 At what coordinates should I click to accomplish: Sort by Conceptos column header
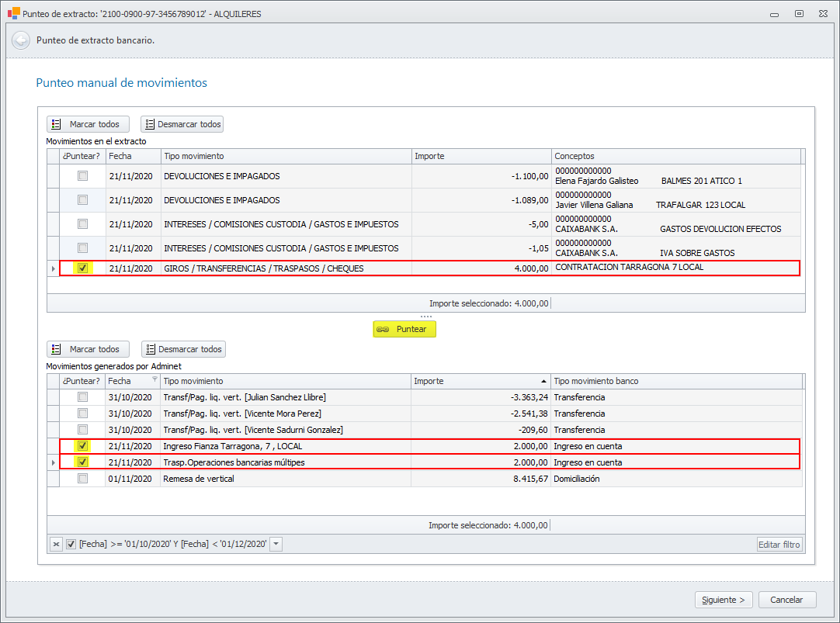675,156
